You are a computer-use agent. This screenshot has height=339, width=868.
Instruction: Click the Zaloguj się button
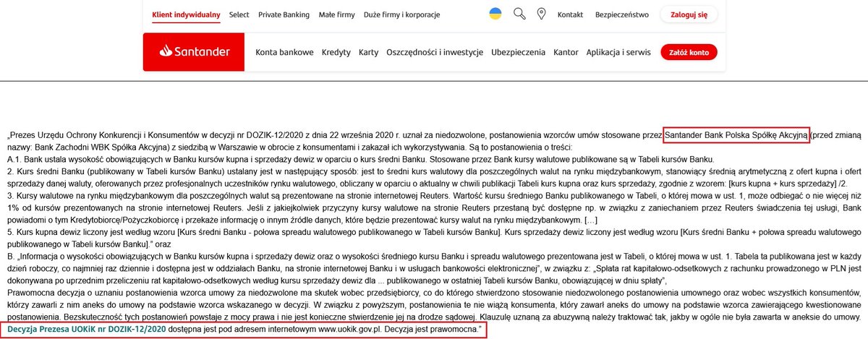pyautogui.click(x=689, y=14)
